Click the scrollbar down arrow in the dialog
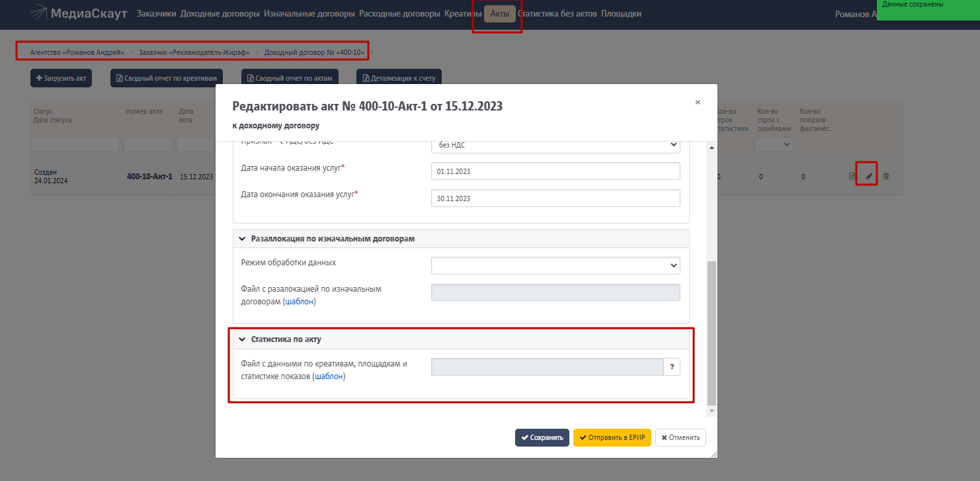This screenshot has width=980, height=481. (x=712, y=412)
